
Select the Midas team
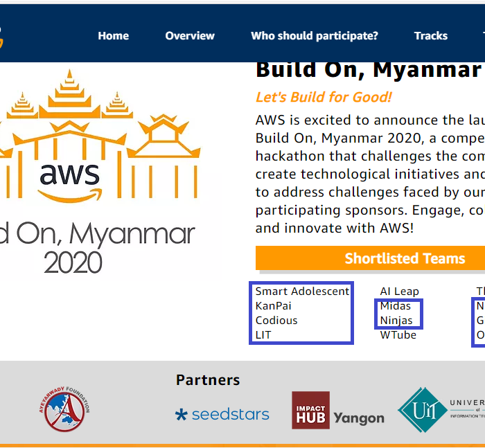[396, 306]
